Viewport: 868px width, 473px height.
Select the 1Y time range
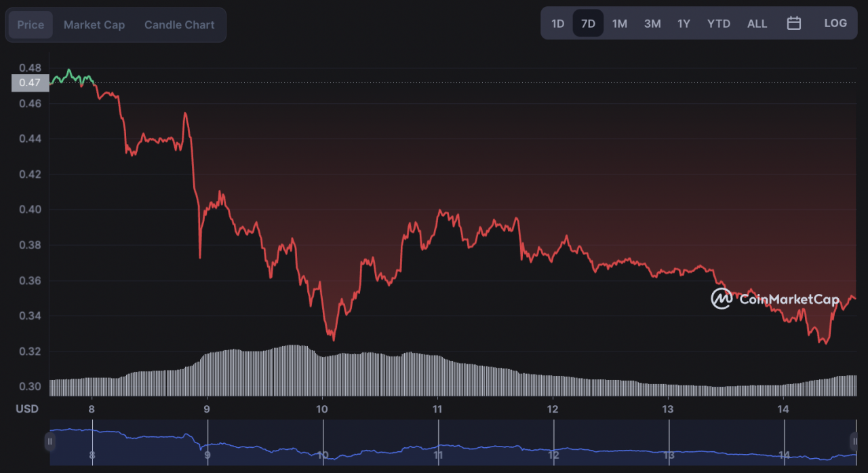pos(684,23)
